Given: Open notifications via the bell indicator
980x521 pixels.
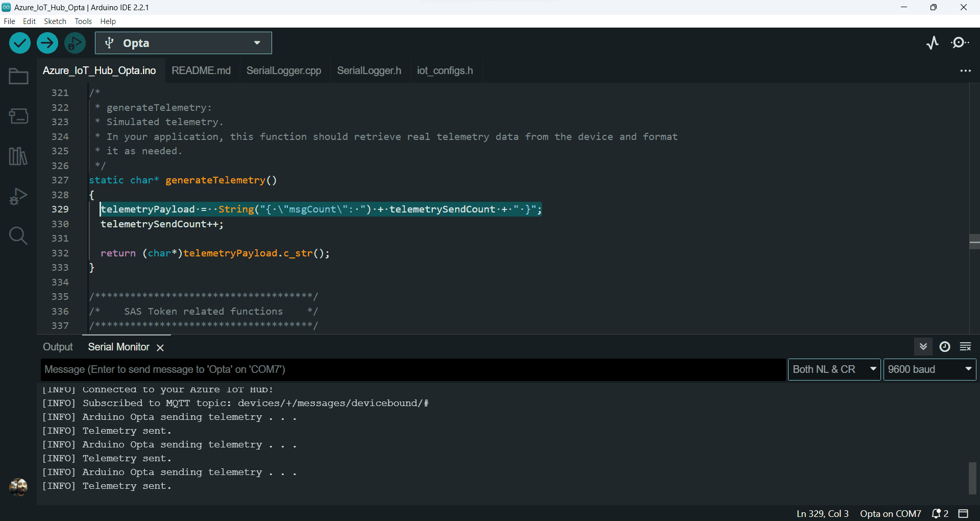Looking at the screenshot, I should [x=938, y=513].
